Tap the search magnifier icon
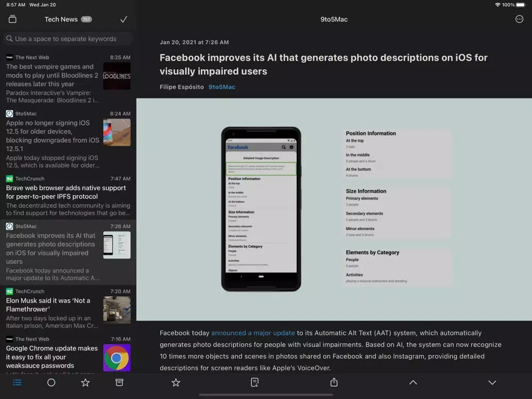Image resolution: width=532 pixels, height=399 pixels. 10,39
